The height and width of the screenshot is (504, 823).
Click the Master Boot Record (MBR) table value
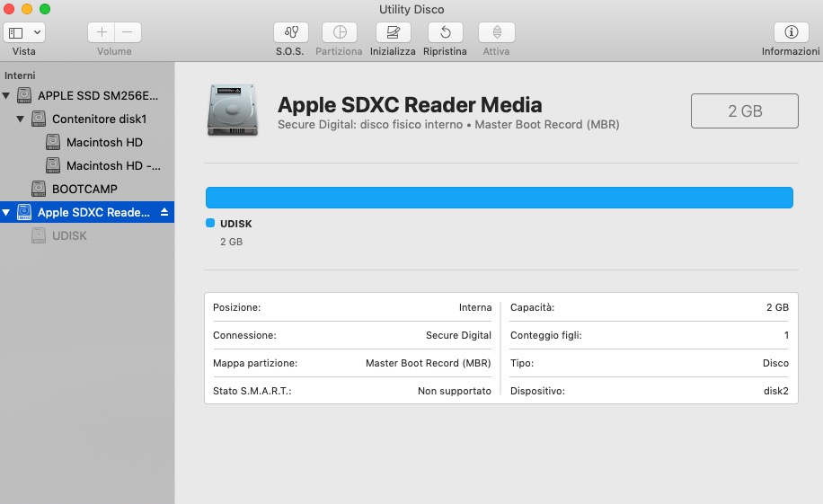(429, 363)
